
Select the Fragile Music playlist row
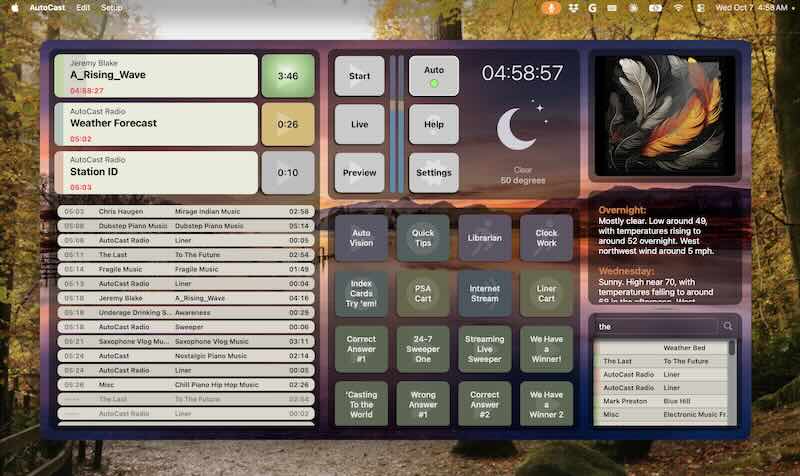pos(186,269)
